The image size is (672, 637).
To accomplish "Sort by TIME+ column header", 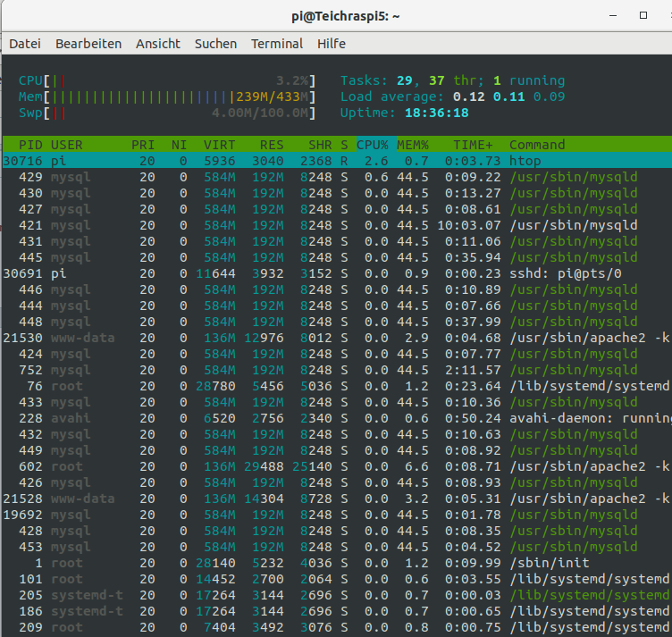I will [x=473, y=145].
